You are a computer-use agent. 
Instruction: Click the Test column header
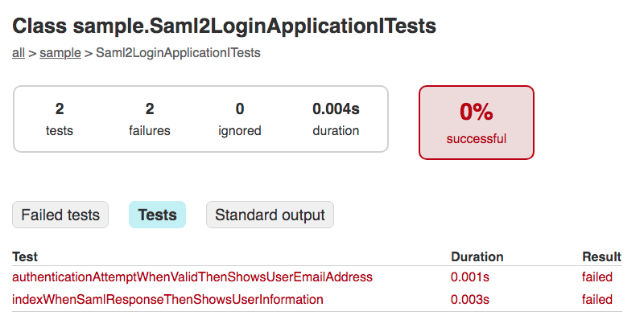coord(25,257)
